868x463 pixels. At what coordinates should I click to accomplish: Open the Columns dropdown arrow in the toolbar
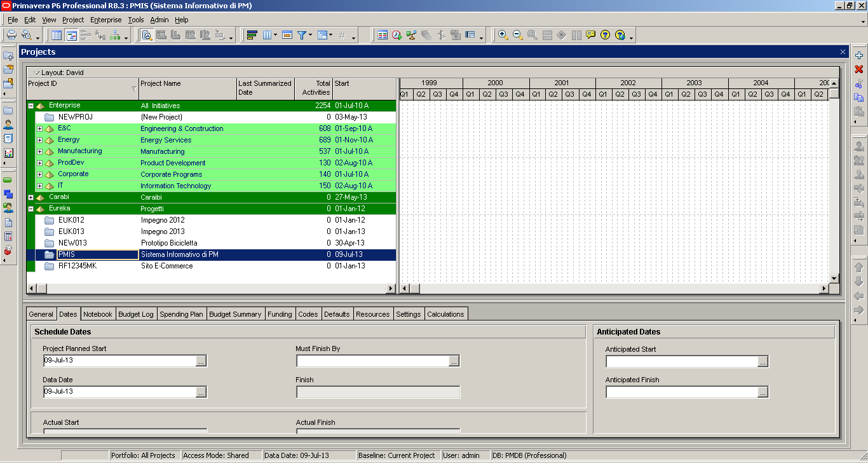click(275, 36)
